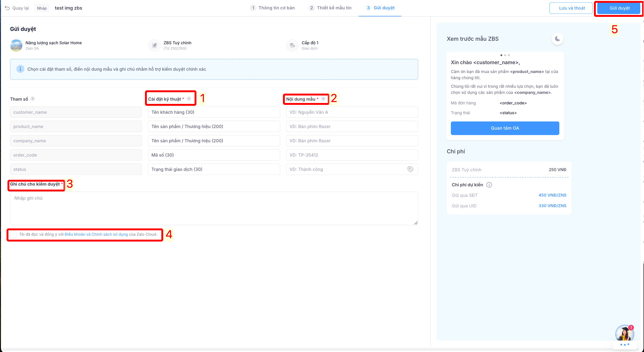Image resolution: width=644 pixels, height=352 pixels.
Task: Toggle dark mode moon icon in preview
Action: pyautogui.click(x=557, y=39)
